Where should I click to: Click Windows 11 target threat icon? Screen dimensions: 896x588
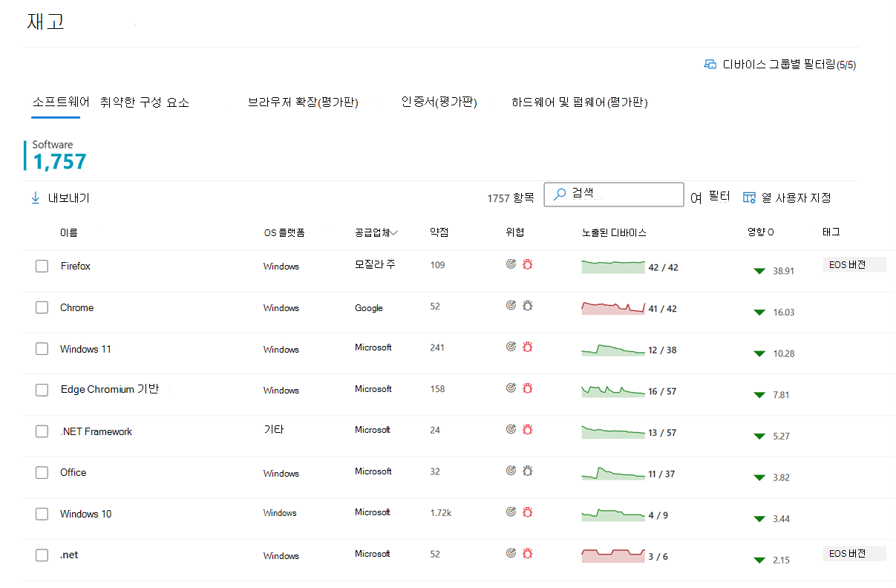click(511, 346)
